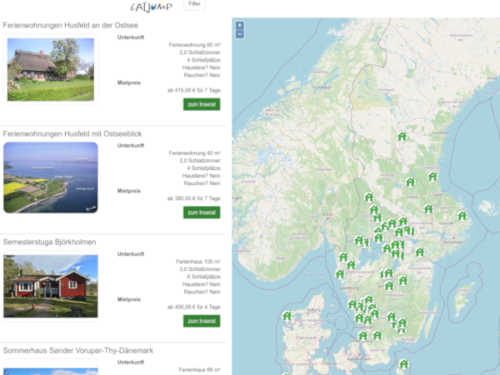View red Swedish cabin photo thumbnail
The width and height of the screenshot is (500, 375).
tap(51, 286)
